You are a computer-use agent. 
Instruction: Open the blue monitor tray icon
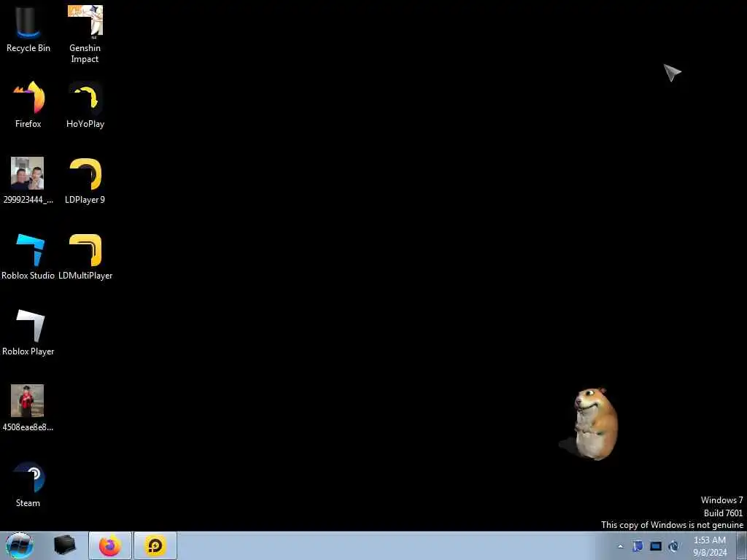656,546
